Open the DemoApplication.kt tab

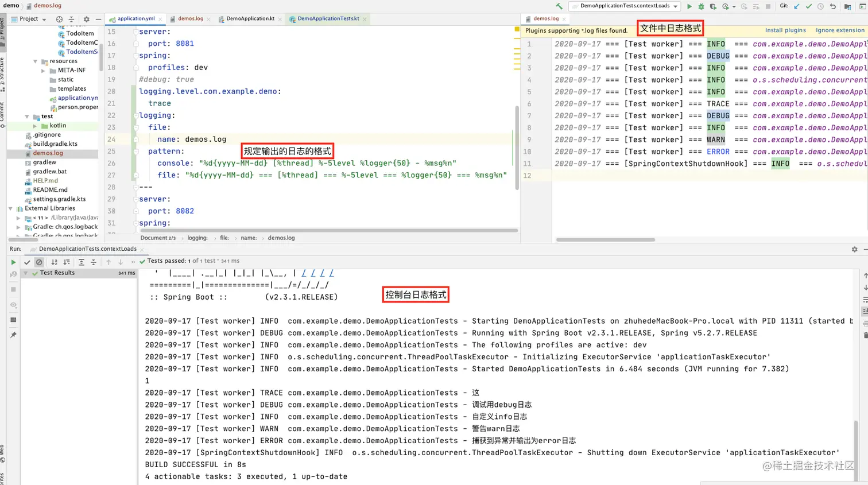point(250,19)
